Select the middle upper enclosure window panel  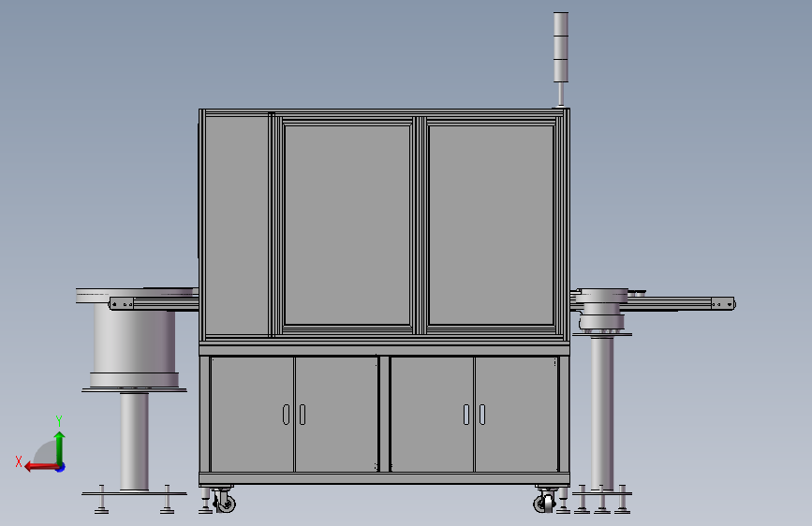(x=347, y=226)
